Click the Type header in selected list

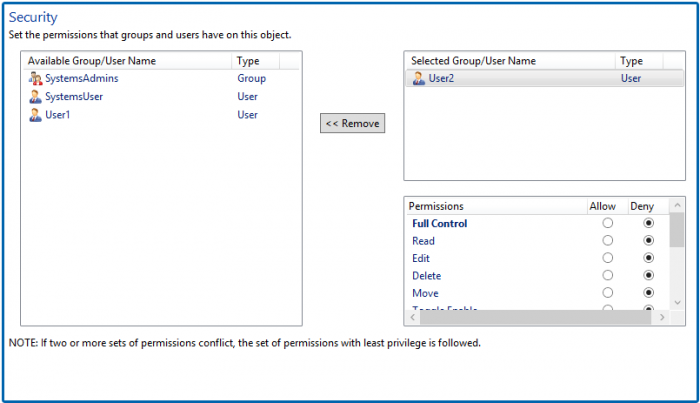[631, 61]
